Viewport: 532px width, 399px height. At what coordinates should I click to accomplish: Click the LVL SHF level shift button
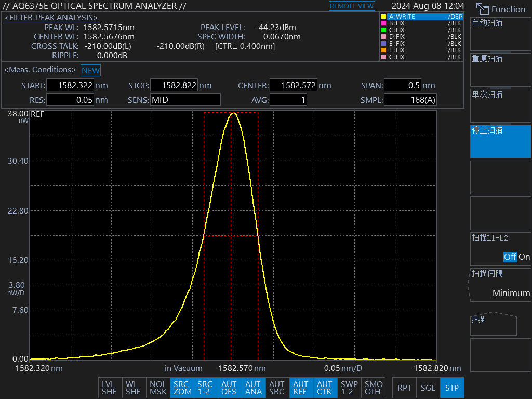tap(109, 388)
